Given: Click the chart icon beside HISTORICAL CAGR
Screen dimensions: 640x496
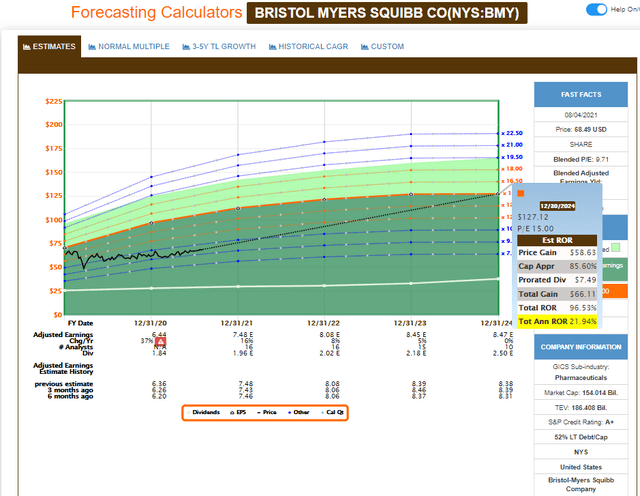Looking at the screenshot, I should (x=273, y=47).
